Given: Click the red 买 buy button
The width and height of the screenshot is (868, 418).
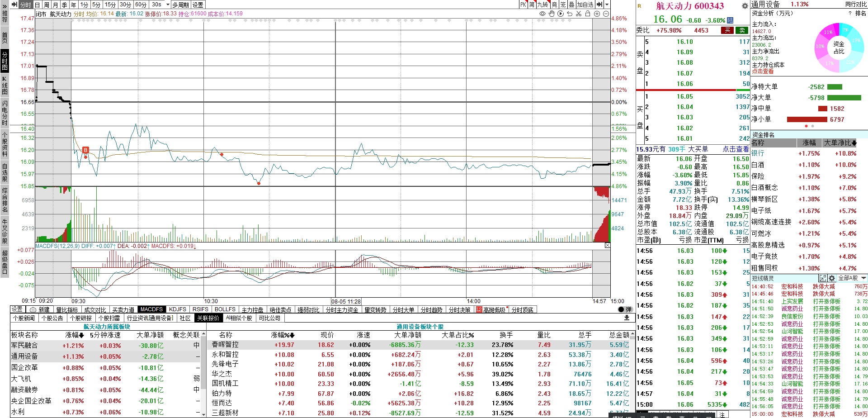Looking at the screenshot, I should [727, 30].
